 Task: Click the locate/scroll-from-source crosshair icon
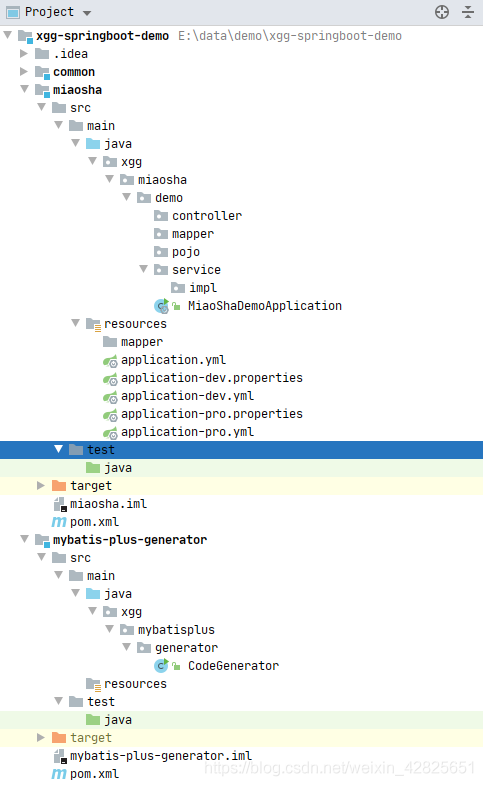pos(441,12)
